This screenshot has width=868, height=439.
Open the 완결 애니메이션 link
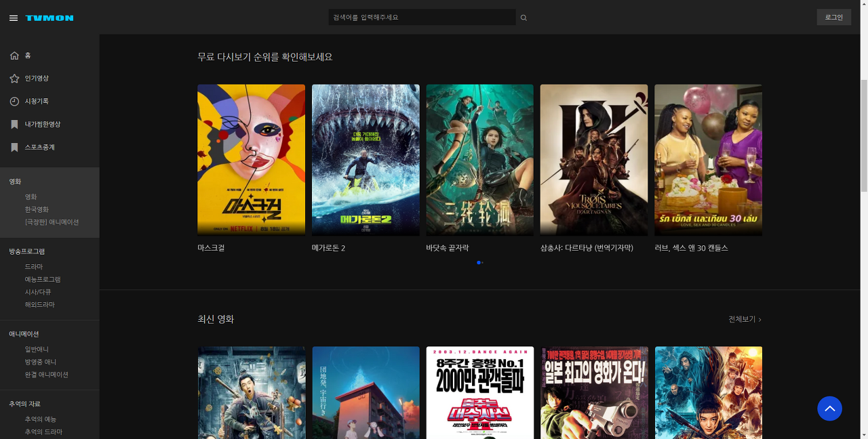pos(46,375)
